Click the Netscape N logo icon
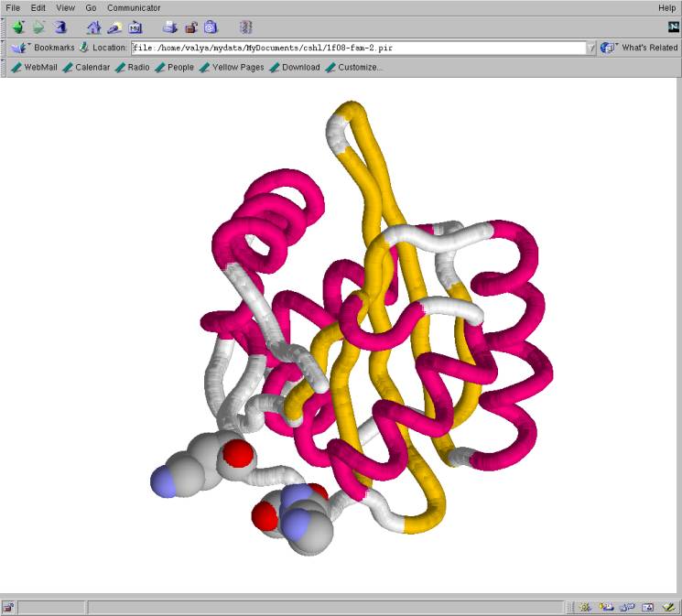This screenshot has height=616, width=682. click(672, 27)
